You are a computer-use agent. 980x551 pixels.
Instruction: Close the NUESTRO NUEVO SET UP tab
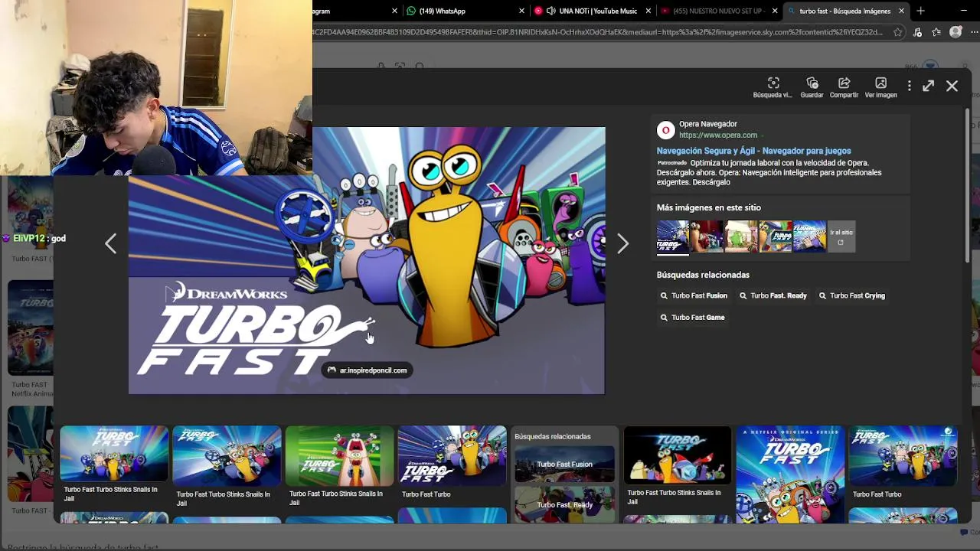point(775,11)
